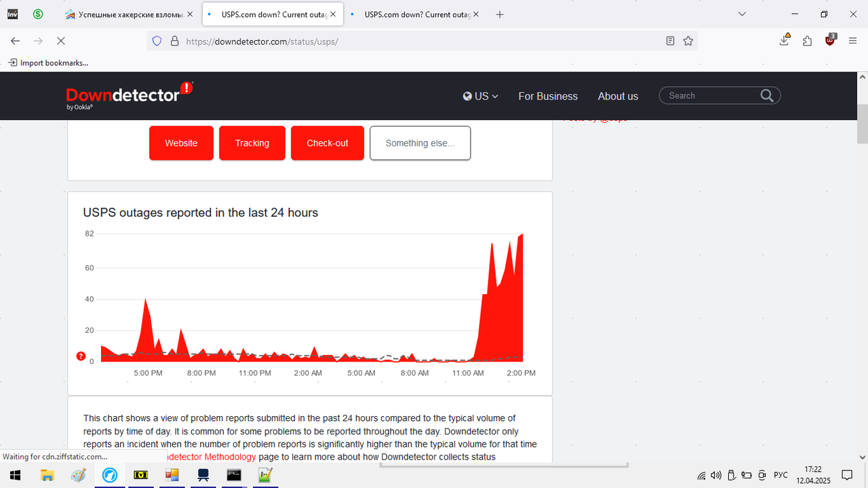Report a Tracking problem
The image size is (868, 488).
[x=252, y=143]
